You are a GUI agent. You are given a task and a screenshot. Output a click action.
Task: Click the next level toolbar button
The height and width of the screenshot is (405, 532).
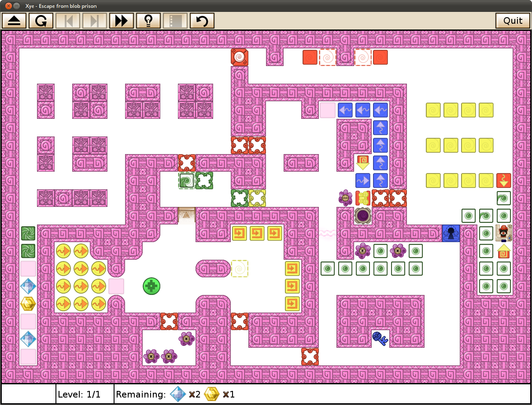pyautogui.click(x=95, y=21)
